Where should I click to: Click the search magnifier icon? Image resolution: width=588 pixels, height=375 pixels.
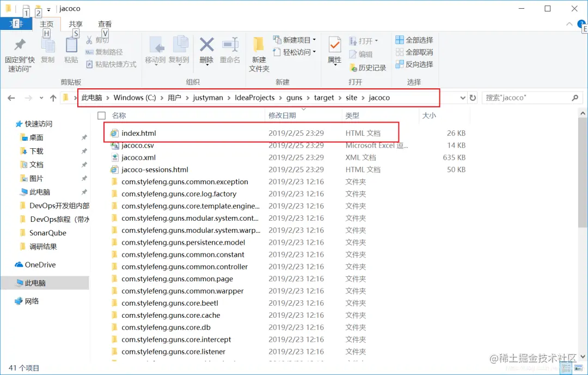[575, 98]
